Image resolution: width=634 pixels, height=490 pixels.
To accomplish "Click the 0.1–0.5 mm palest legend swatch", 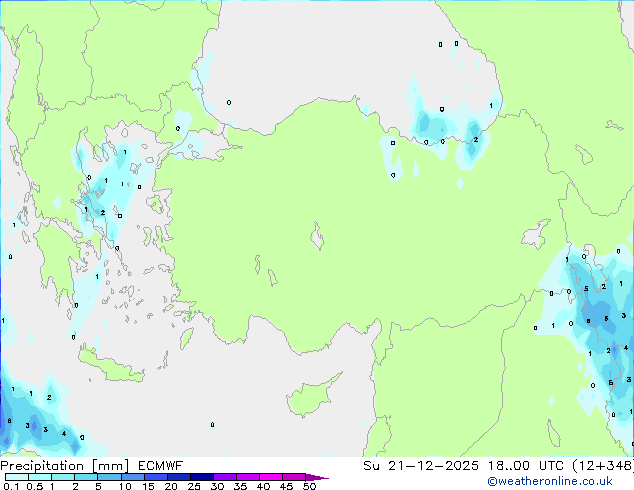I will point(17,477).
